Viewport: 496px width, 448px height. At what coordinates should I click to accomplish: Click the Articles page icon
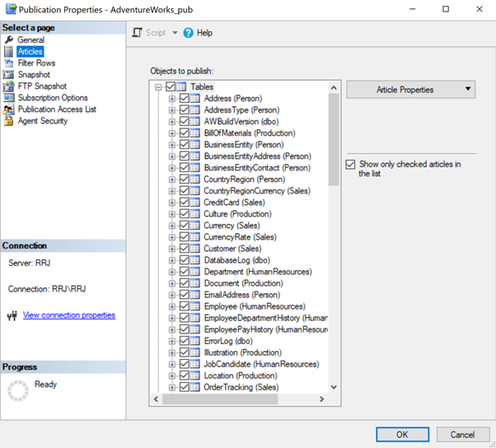9,52
